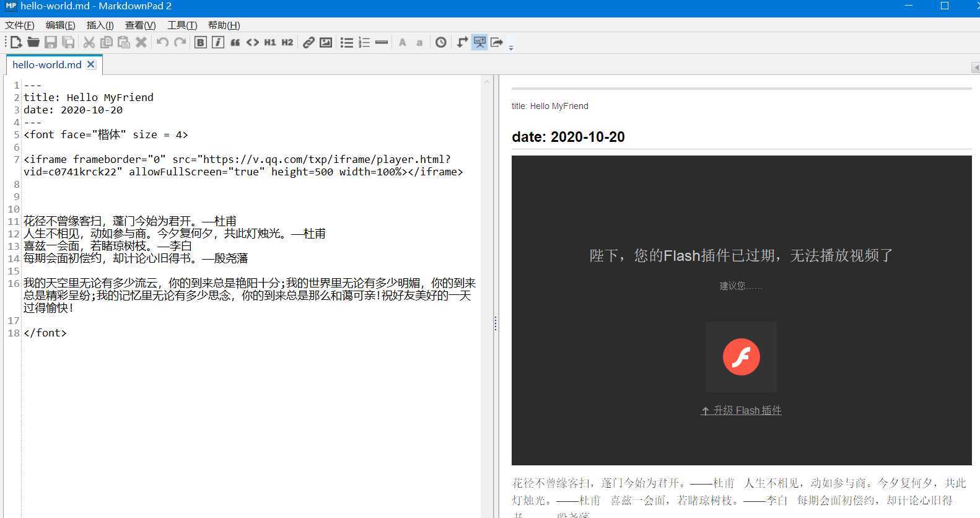The image size is (980, 518).
Task: Click the delete X toolbar icon
Action: pos(141,42)
